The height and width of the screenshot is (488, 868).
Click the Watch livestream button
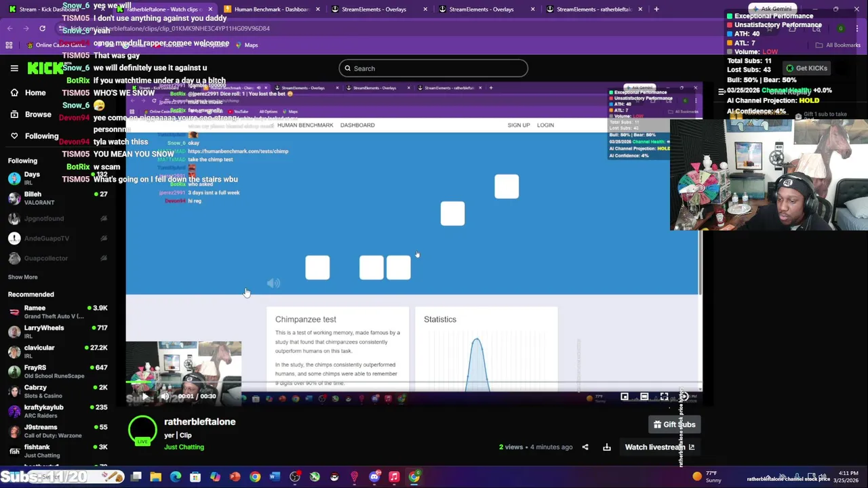pyautogui.click(x=659, y=447)
